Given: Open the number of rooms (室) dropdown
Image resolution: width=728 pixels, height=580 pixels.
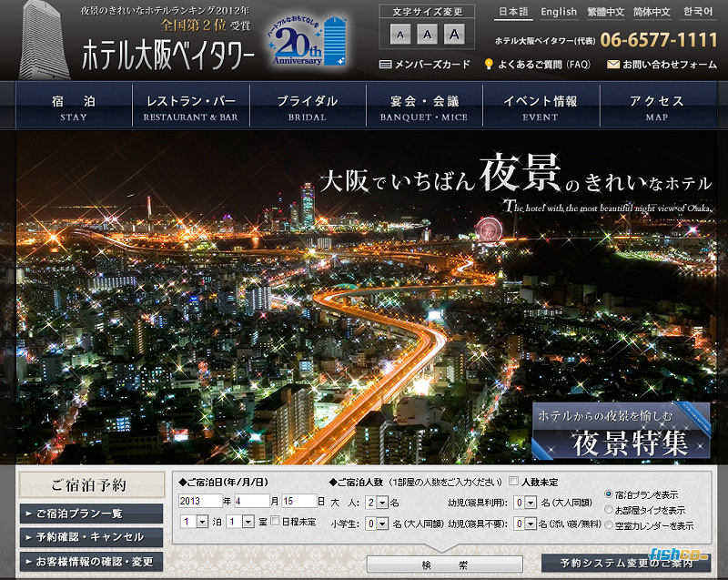Looking at the screenshot, I should 240,522.
